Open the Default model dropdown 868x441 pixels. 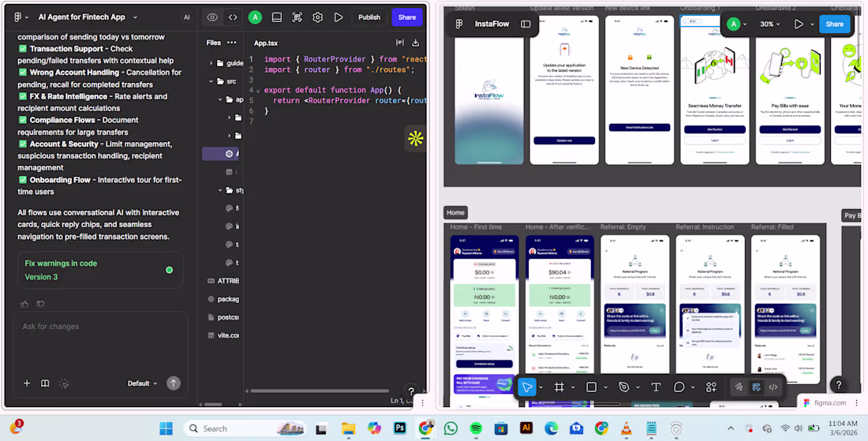(x=142, y=383)
